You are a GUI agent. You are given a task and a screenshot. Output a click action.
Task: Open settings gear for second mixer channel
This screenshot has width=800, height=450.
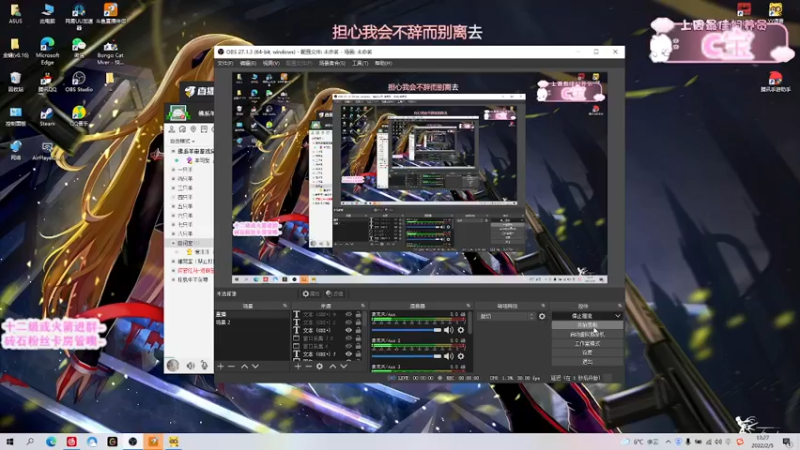click(x=461, y=356)
